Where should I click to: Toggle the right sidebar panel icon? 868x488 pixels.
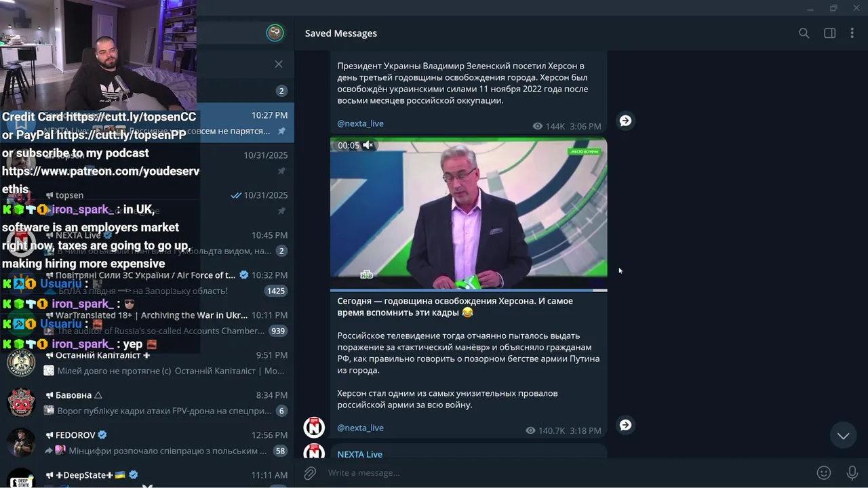[829, 33]
